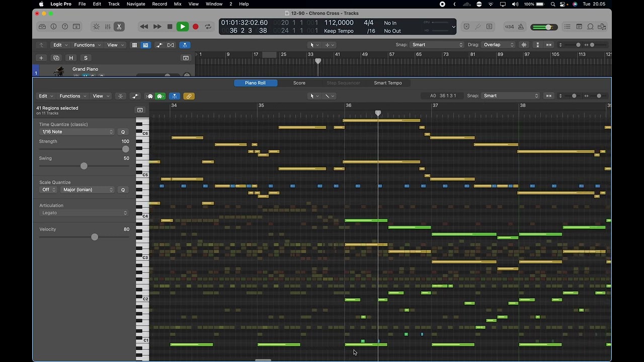Toggle the Count-in 1234 button
The image size is (644, 362).
[x=509, y=27]
